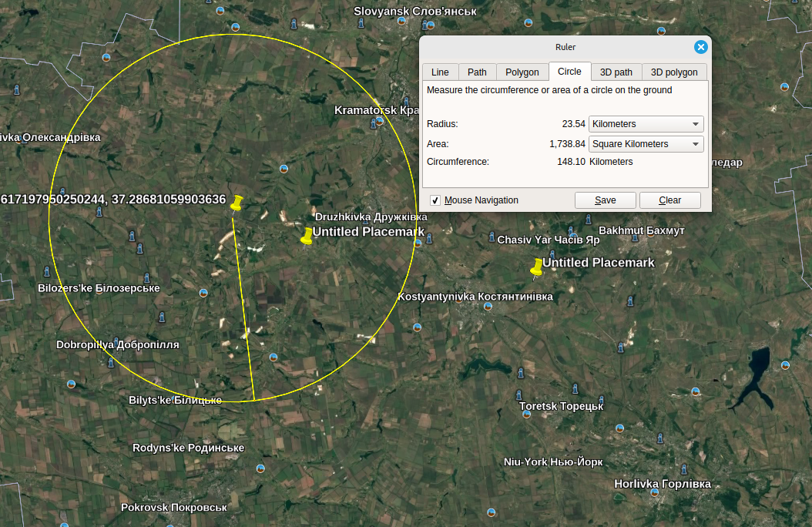Click the Radius value 23.54
This screenshot has width=812, height=527.
[x=573, y=124]
